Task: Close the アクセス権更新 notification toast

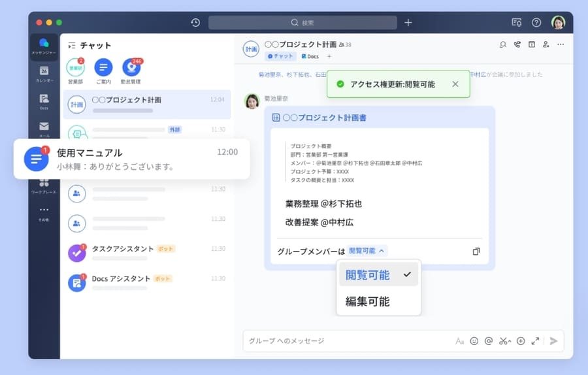Action: coord(455,84)
